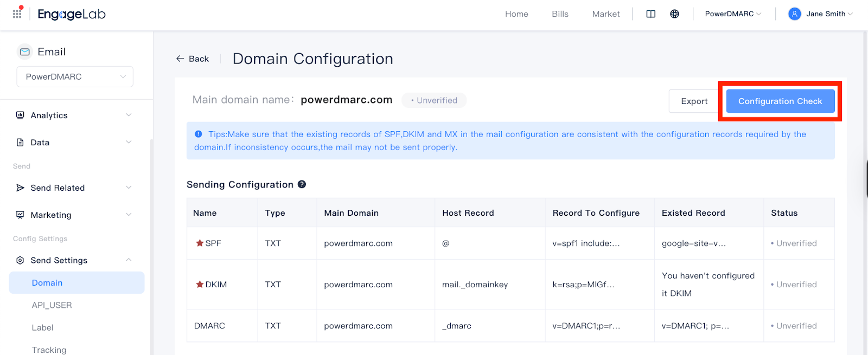The width and height of the screenshot is (868, 355).
Task: Click the Unverified status in DKIM row
Action: 794,285
